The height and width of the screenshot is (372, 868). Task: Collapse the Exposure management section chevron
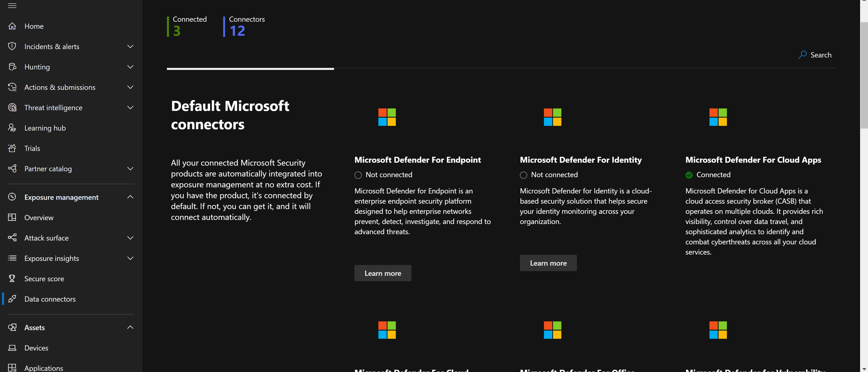[130, 197]
